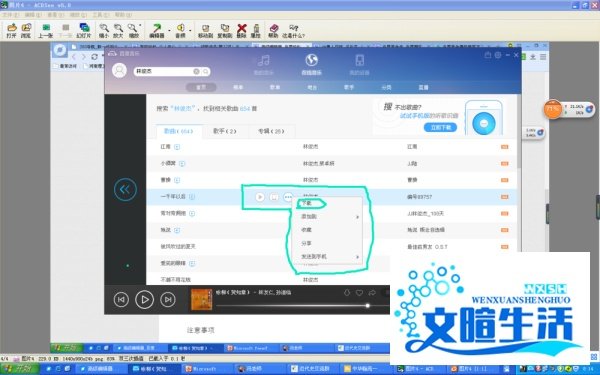This screenshot has width=600, height=375.
Task: Click the next track button in the player
Action: point(168,300)
